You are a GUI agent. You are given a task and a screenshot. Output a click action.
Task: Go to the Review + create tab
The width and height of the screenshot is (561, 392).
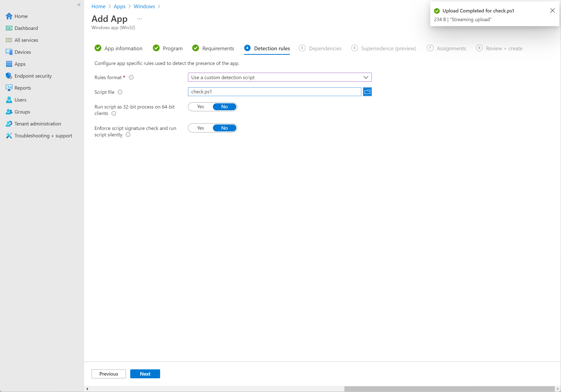499,49
